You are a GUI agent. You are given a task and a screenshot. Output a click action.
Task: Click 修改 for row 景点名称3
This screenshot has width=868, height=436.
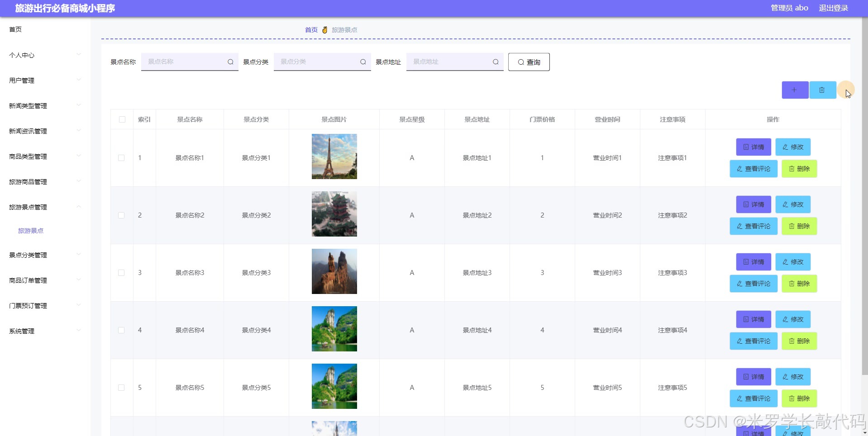(x=793, y=262)
